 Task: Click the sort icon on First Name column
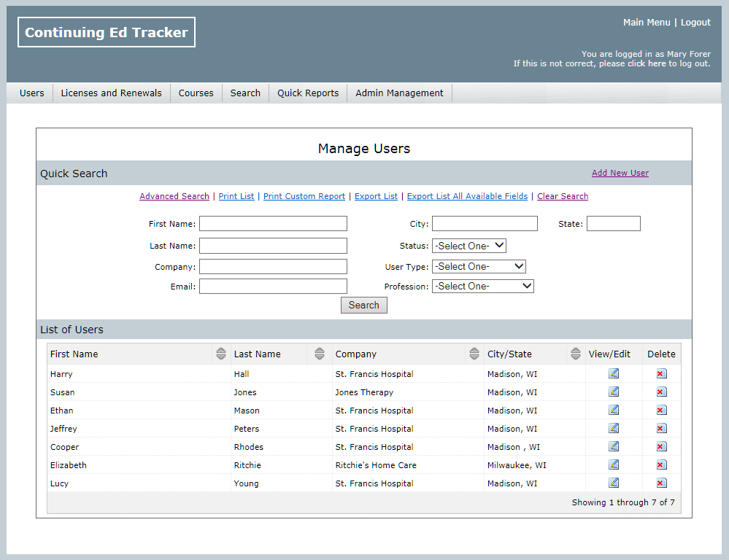pos(221,354)
